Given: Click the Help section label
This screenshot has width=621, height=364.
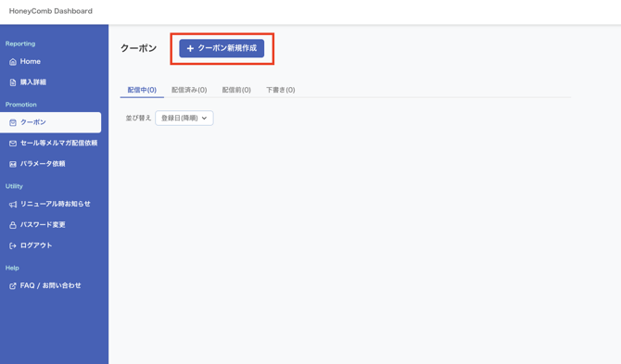Looking at the screenshot, I should point(12,268).
